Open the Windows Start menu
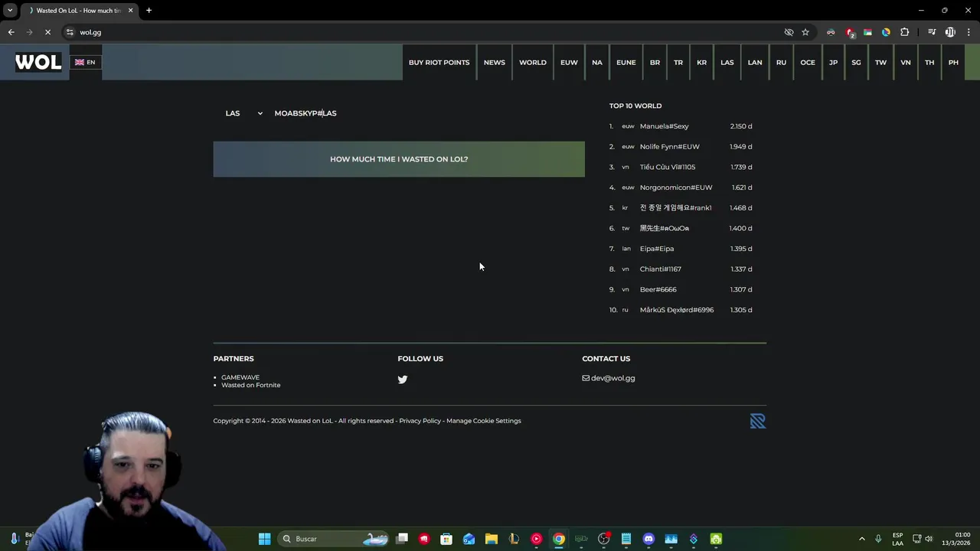The height and width of the screenshot is (551, 980). [x=264, y=539]
